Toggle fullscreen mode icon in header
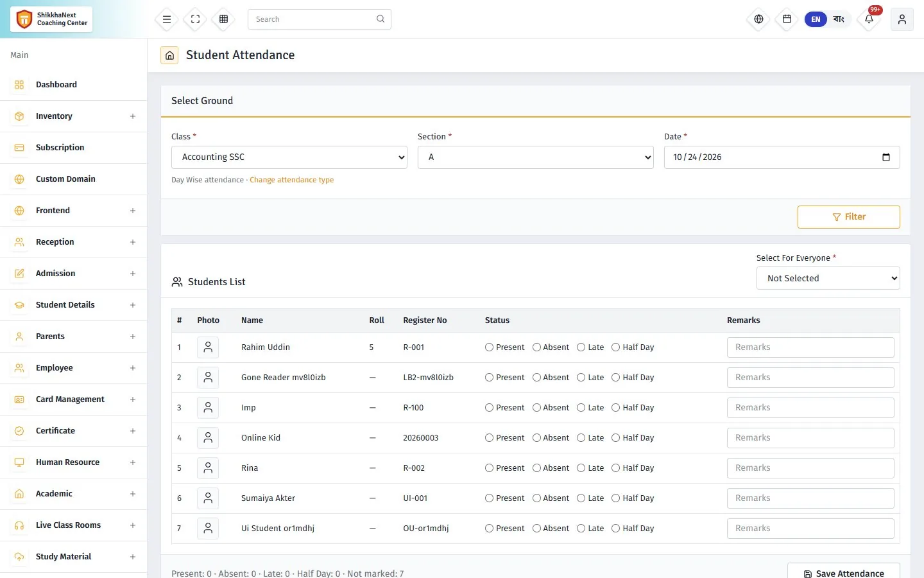The image size is (924, 578). pos(196,19)
